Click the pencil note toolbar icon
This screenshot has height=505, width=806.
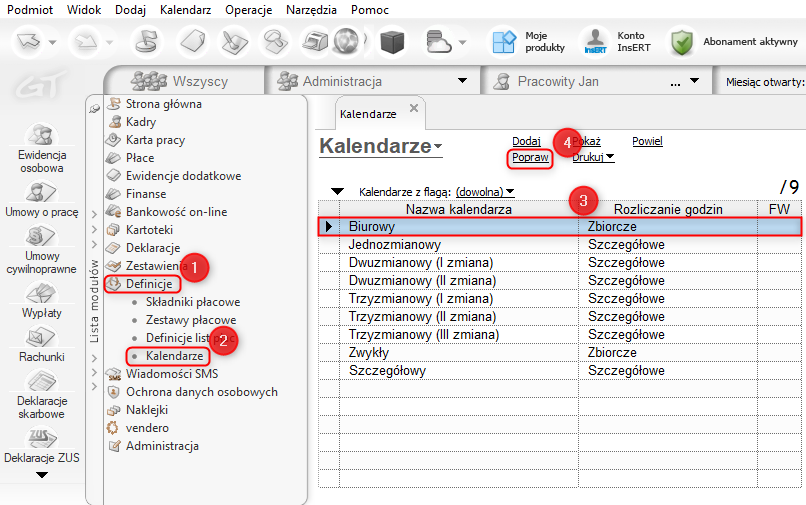234,41
